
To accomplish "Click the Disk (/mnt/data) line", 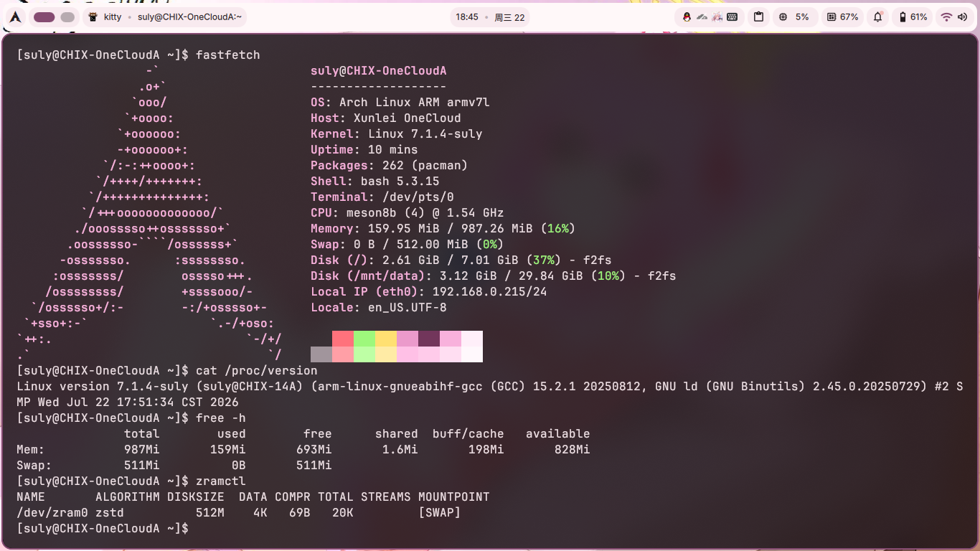I will coord(494,276).
